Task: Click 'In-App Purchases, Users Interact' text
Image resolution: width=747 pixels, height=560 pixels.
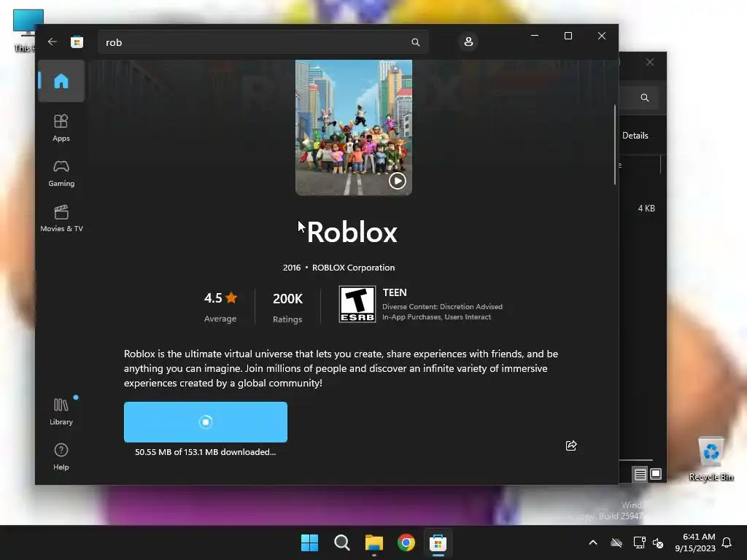Action: (x=436, y=317)
